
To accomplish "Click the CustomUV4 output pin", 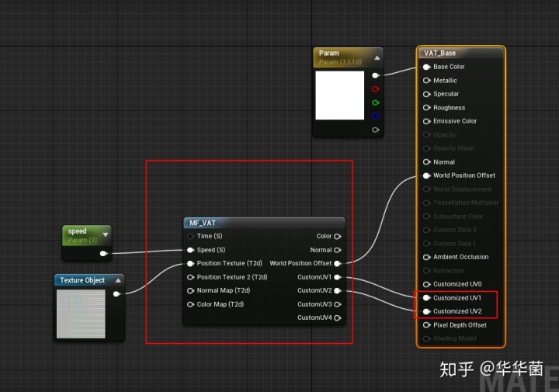I will point(338,318).
